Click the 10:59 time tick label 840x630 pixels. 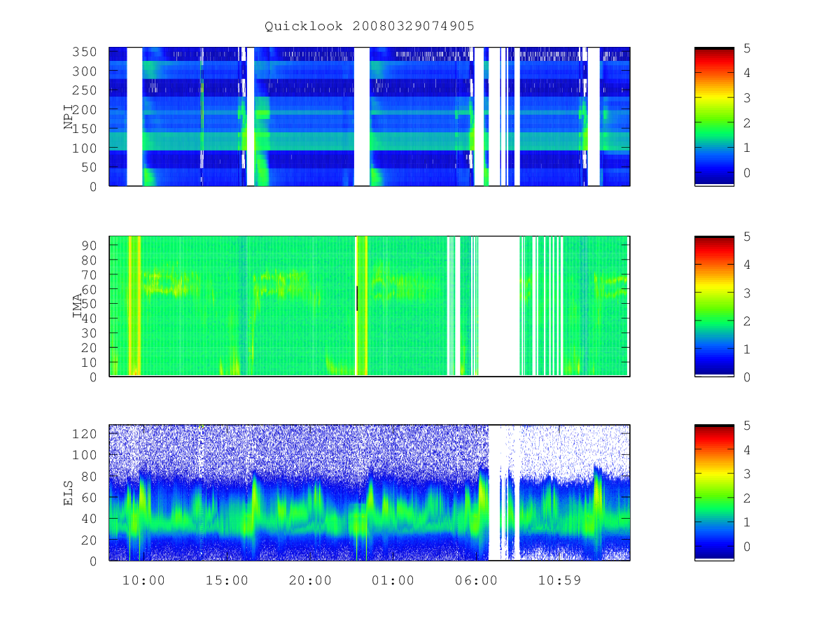click(x=560, y=580)
